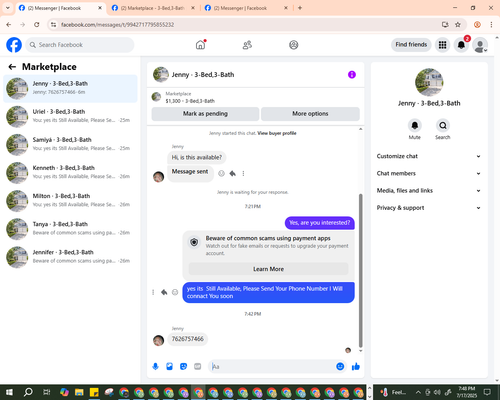React to the 'Still Available' message
The image size is (500, 400).
tap(175, 292)
